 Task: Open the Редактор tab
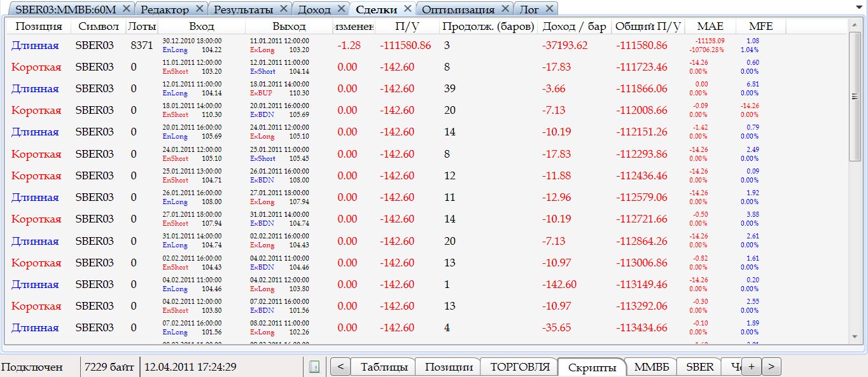coord(165,10)
